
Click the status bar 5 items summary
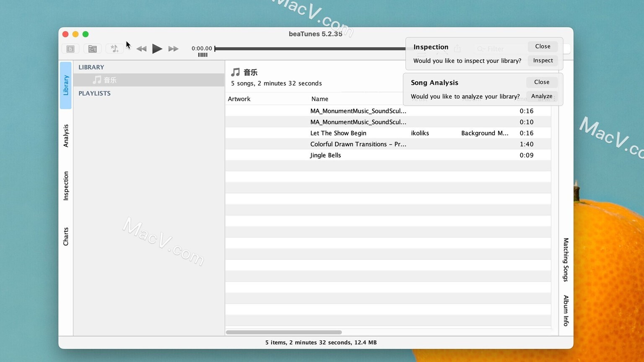pos(321,342)
